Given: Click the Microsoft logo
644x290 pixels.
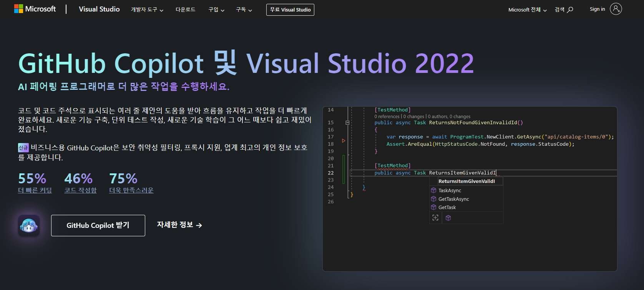Looking at the screenshot, I should pyautogui.click(x=35, y=9).
